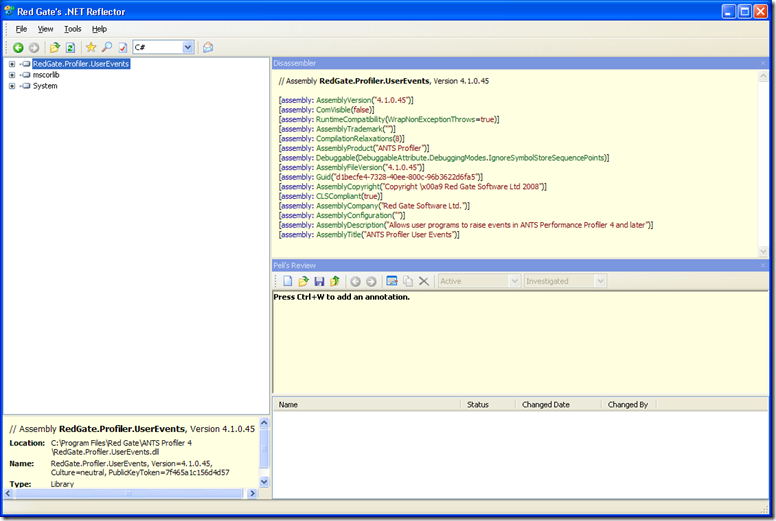Click the Status column header

(478, 405)
